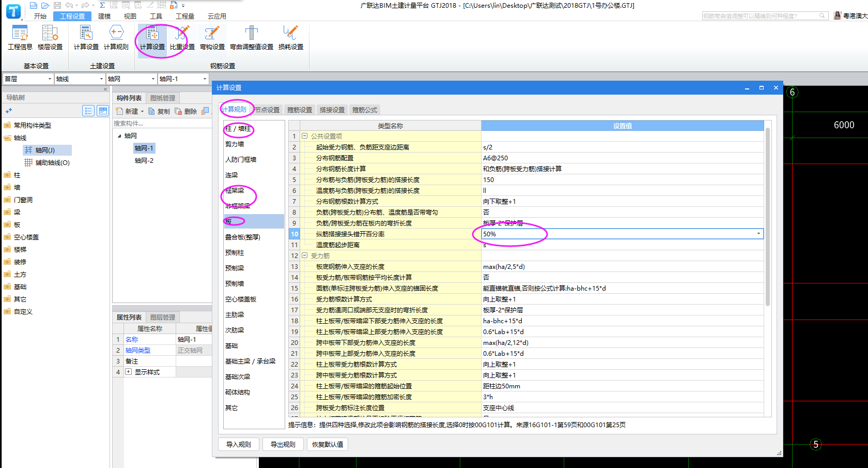The height and width of the screenshot is (468, 868).
Task: Click the 删除 delete component icon
Action: pos(178,111)
